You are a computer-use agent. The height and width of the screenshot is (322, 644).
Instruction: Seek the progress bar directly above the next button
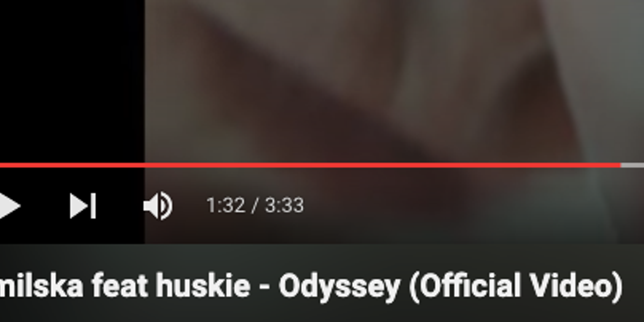tap(83, 166)
